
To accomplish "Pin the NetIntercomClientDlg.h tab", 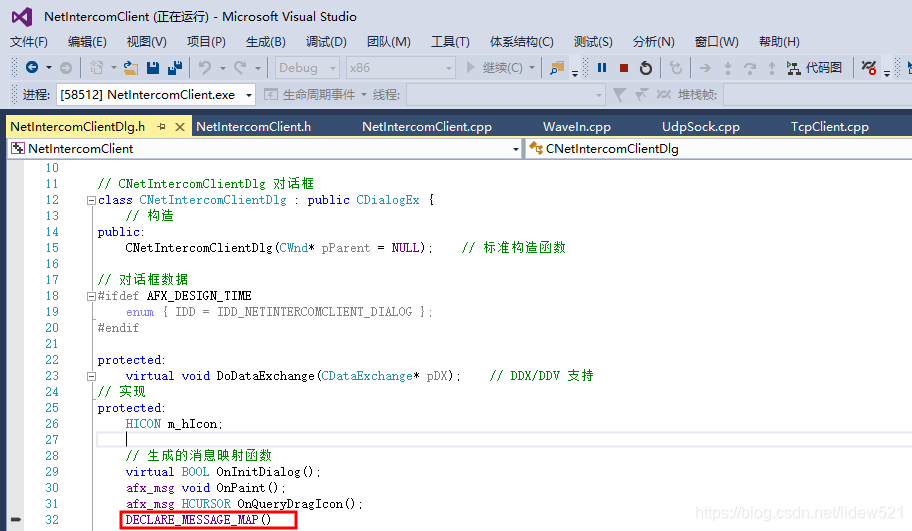I will click(162, 127).
